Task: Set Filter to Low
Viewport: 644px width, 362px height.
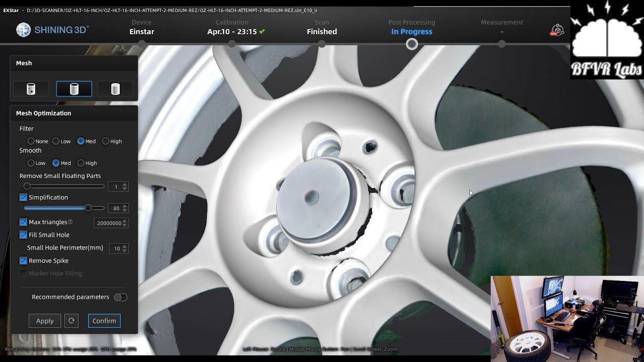Action: (56, 141)
